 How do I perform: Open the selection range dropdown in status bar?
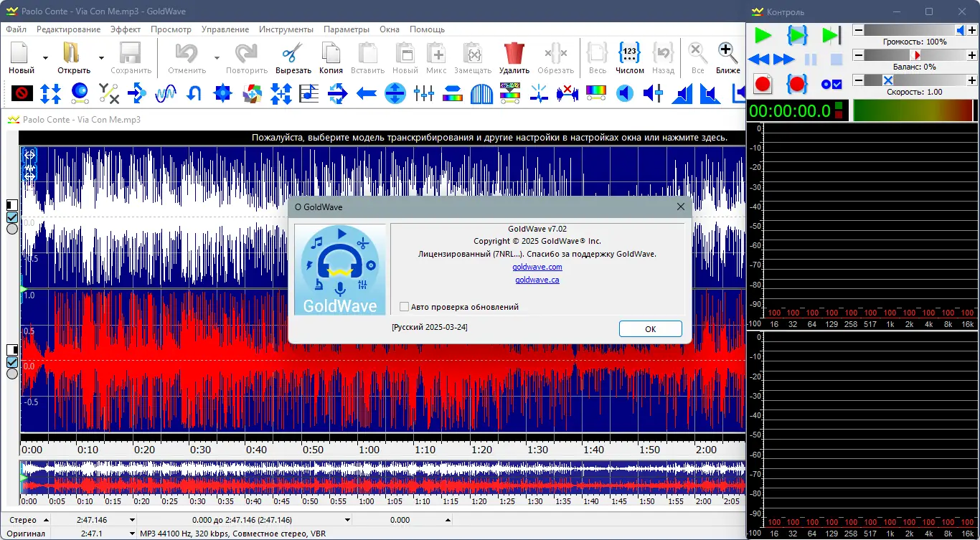[x=347, y=520]
